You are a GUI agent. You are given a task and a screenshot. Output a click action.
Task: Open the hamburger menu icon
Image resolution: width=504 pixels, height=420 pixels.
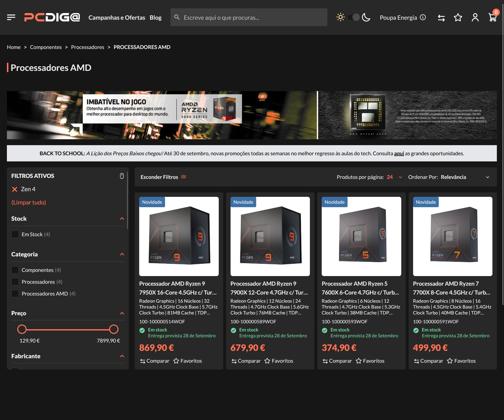(11, 17)
